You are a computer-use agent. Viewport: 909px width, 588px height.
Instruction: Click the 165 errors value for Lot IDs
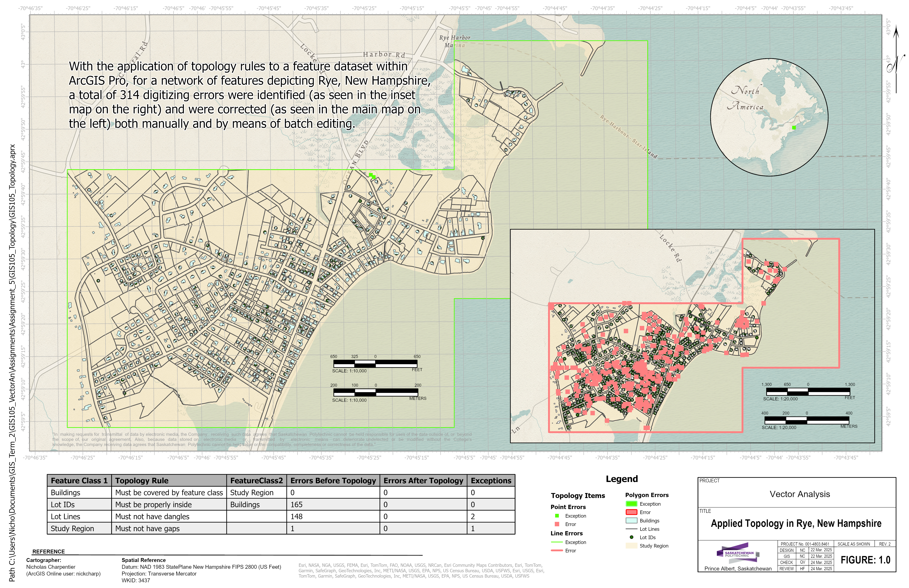pyautogui.click(x=297, y=505)
